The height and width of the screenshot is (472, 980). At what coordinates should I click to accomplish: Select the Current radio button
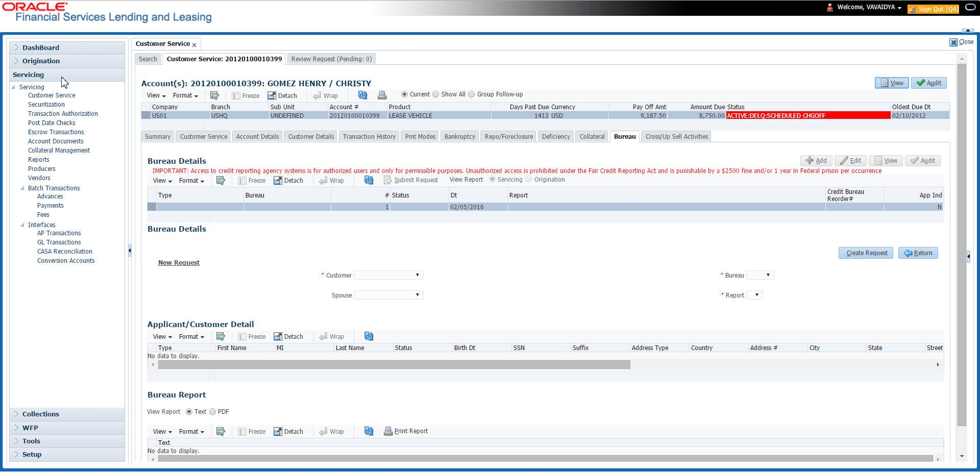point(404,94)
